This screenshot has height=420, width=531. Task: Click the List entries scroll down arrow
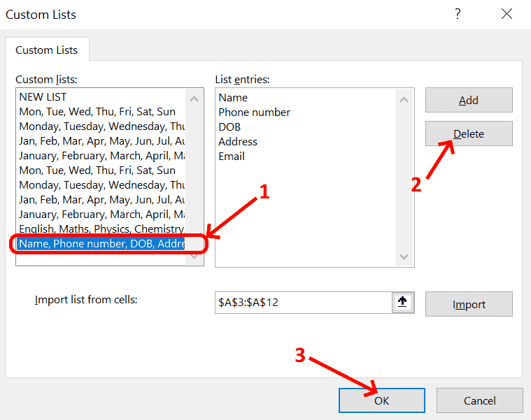(x=404, y=256)
